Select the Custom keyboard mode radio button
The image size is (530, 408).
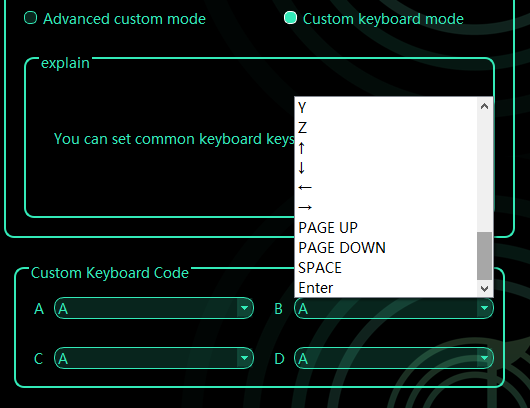(290, 18)
